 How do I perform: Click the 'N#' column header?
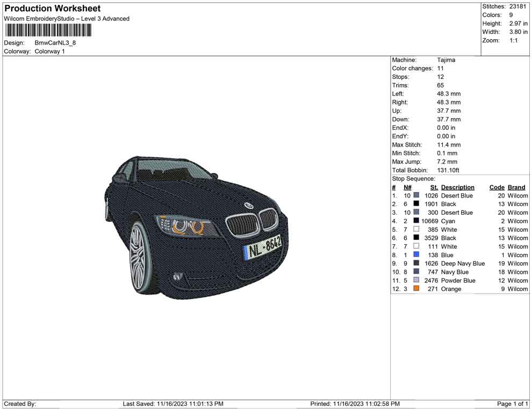[407, 187]
